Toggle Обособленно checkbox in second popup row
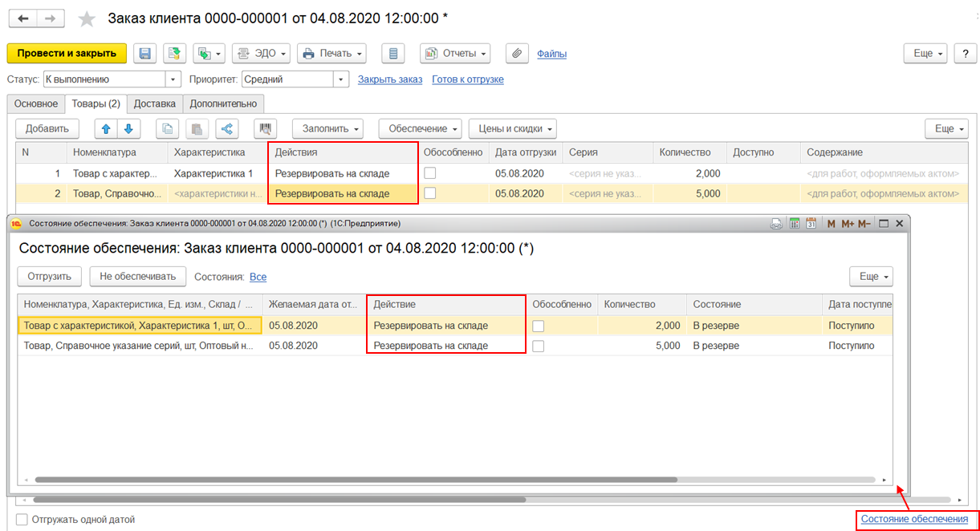 pyautogui.click(x=539, y=346)
